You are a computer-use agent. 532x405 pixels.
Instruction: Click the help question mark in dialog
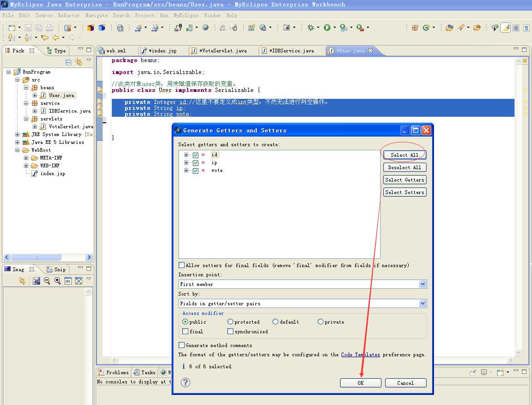click(x=185, y=382)
